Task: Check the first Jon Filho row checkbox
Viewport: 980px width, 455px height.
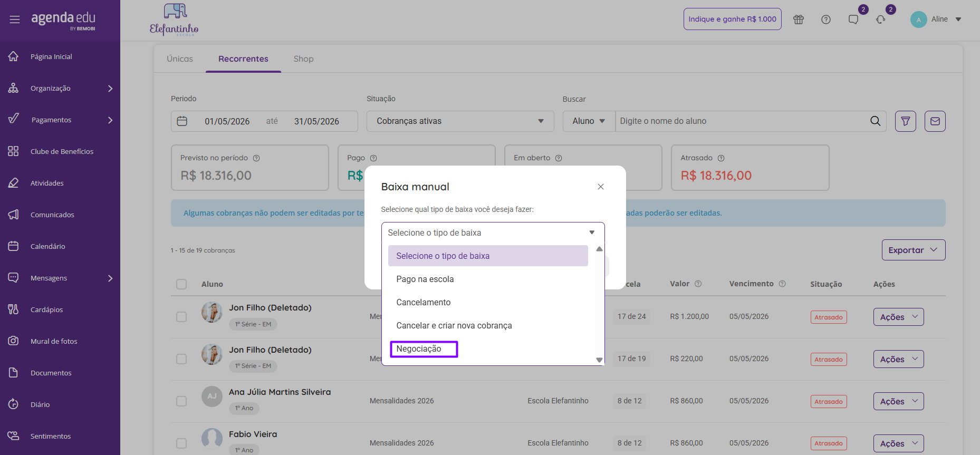Action: (x=181, y=317)
